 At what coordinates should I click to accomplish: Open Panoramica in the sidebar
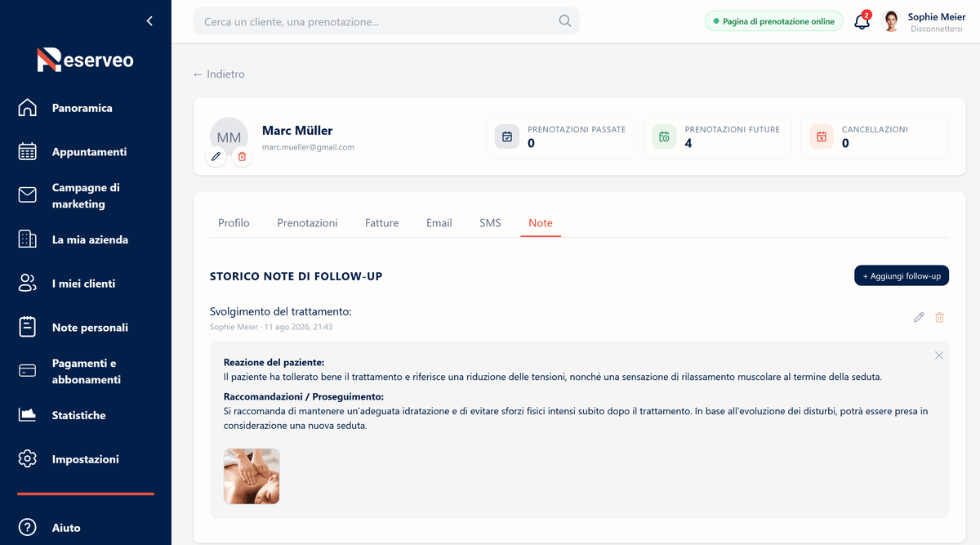coord(82,108)
